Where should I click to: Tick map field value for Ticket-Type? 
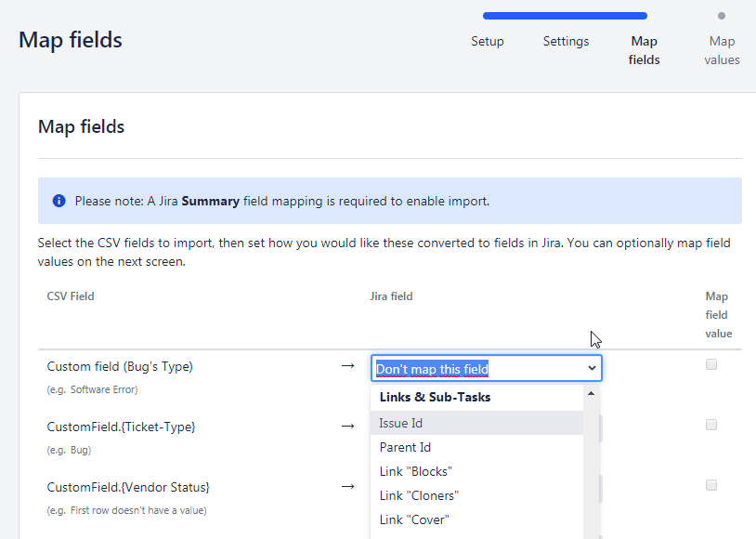click(x=711, y=425)
